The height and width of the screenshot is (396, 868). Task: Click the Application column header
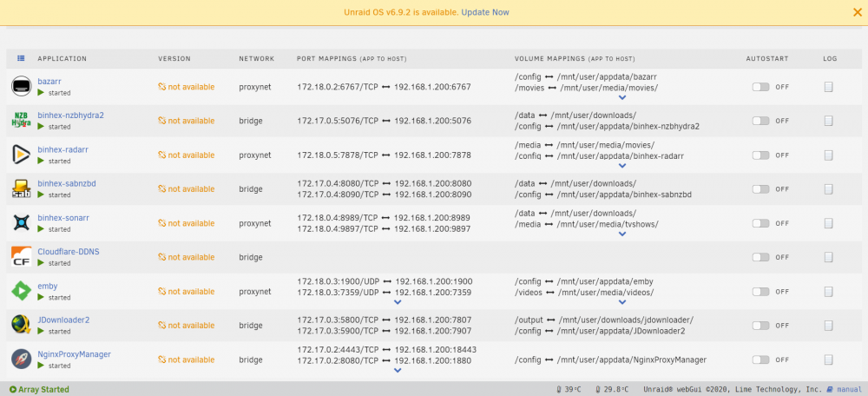(62, 59)
